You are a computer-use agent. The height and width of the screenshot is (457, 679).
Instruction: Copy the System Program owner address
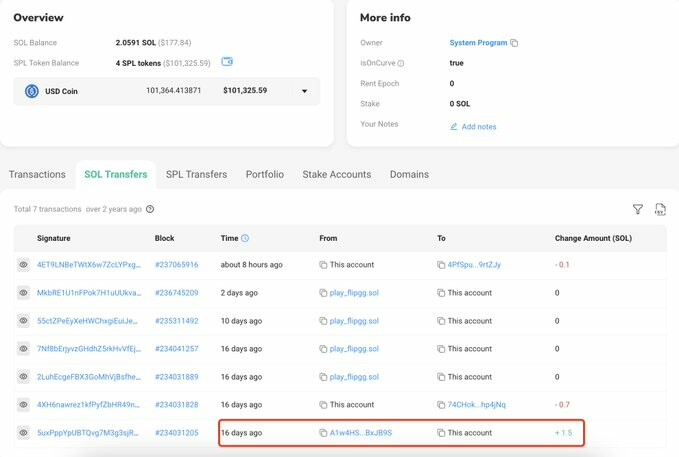click(514, 43)
